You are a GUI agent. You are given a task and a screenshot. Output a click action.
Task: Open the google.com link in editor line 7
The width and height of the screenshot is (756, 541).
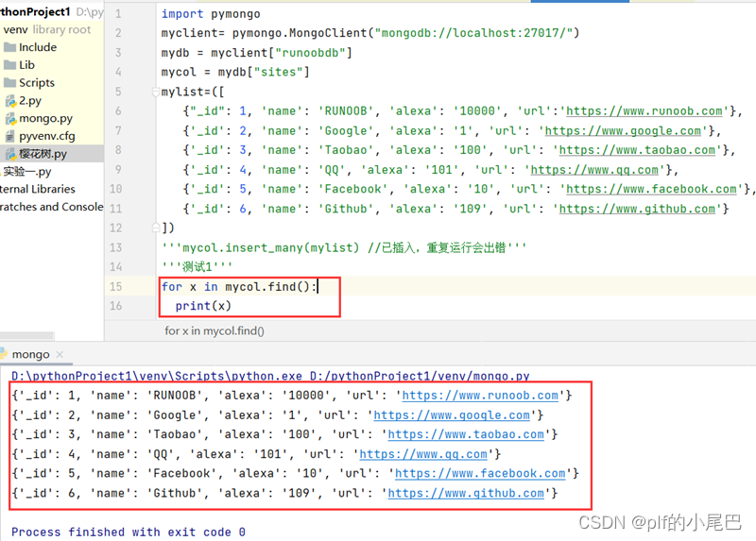623,131
